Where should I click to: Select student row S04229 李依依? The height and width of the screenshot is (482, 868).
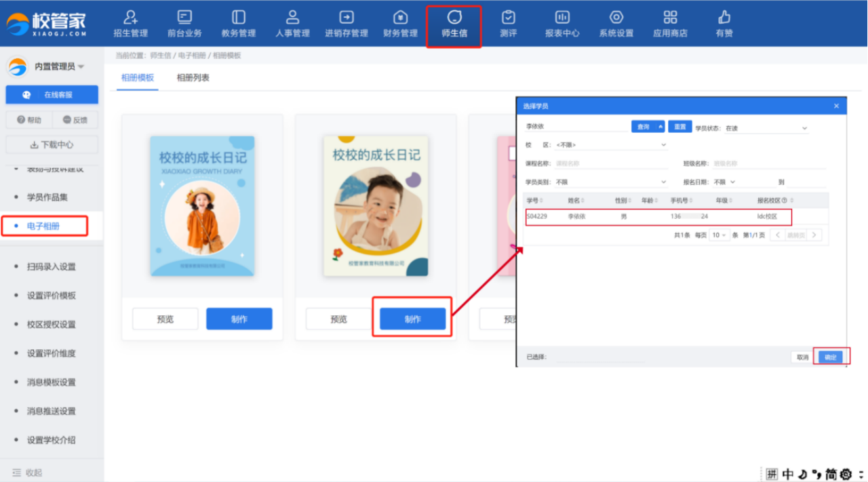tap(658, 217)
